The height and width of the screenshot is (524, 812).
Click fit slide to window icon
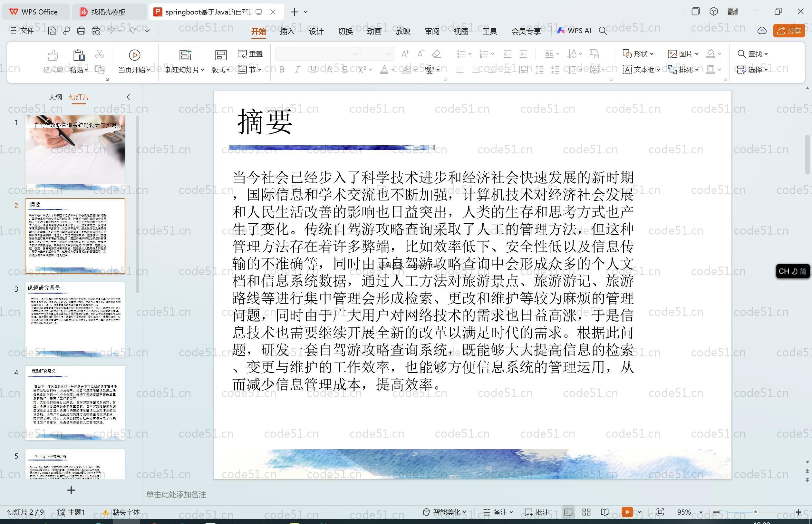pyautogui.click(x=660, y=512)
